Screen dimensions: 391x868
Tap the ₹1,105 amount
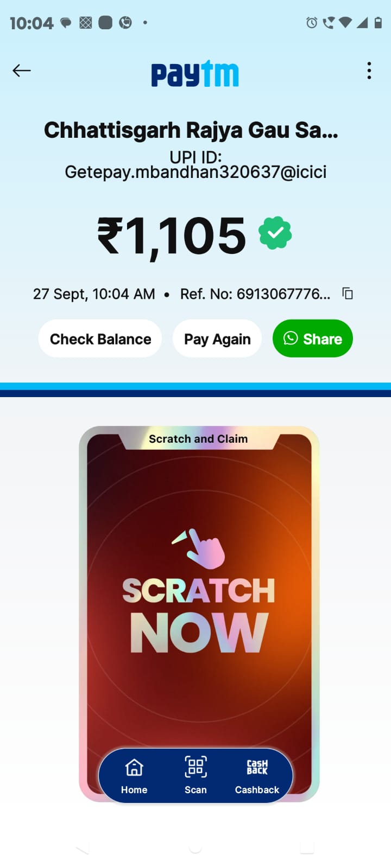tap(172, 235)
